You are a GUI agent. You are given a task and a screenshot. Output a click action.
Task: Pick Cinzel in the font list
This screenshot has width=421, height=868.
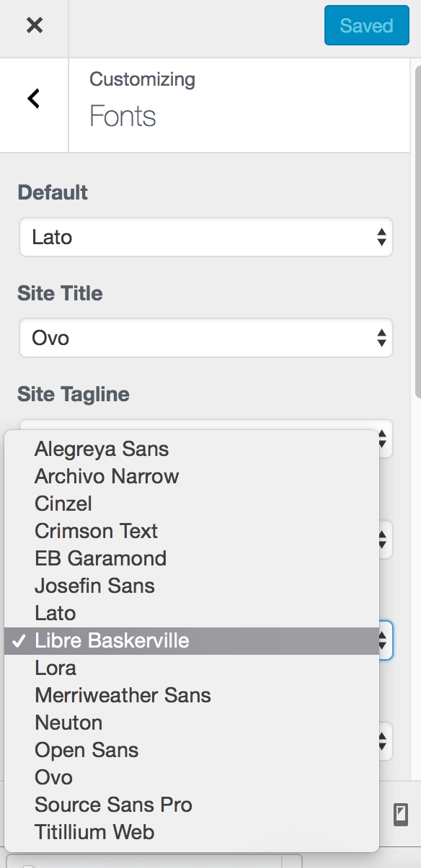pos(192,504)
